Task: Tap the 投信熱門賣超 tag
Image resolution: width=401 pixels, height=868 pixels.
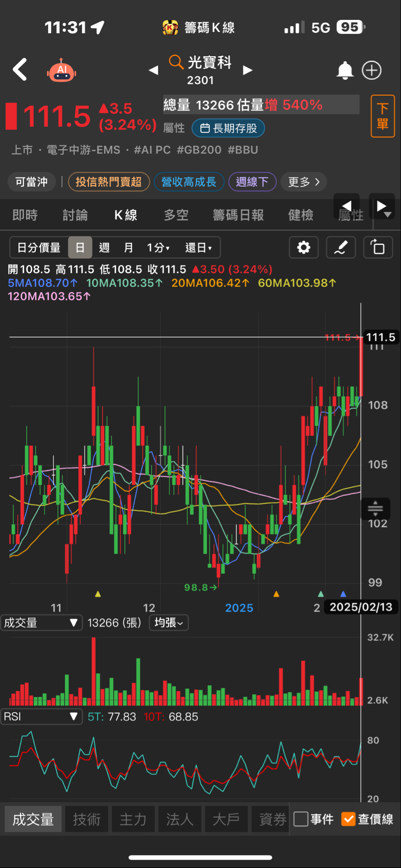Action: coord(109,182)
